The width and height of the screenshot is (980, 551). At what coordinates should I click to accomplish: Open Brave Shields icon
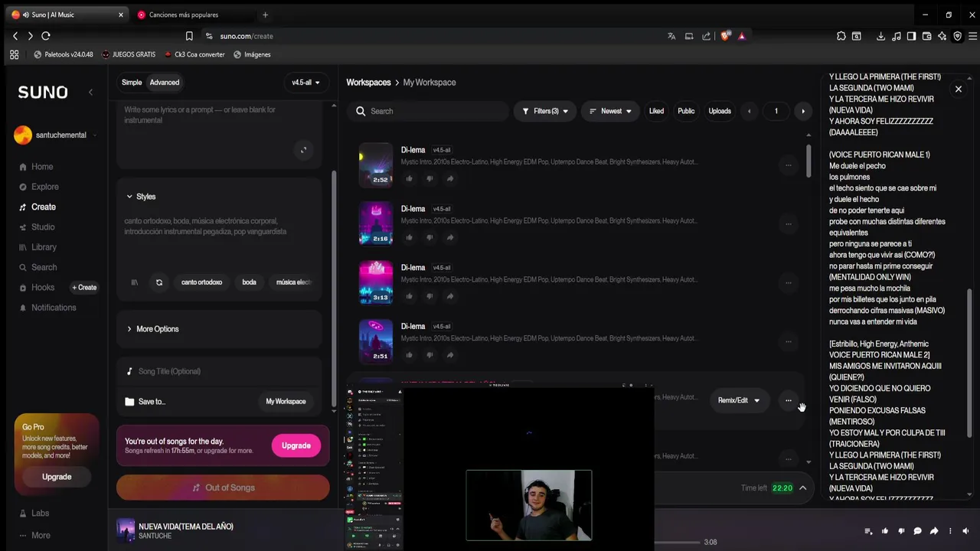[x=725, y=36]
